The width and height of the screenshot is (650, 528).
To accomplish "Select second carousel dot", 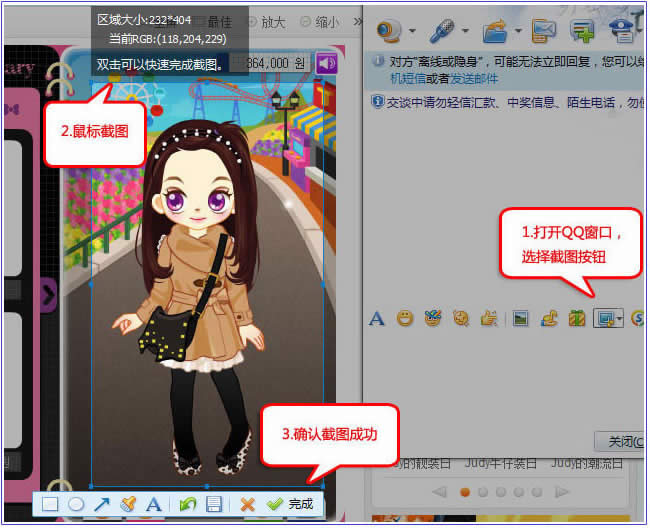I will 483,492.
